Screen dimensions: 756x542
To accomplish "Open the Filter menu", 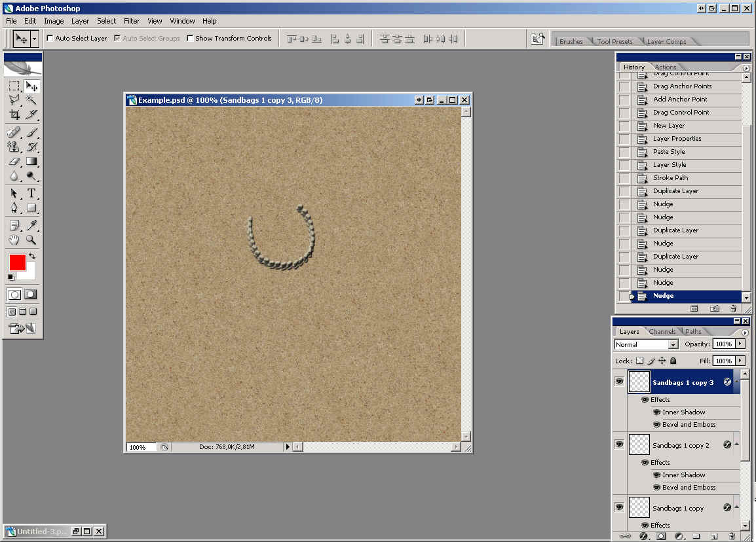I will click(132, 21).
